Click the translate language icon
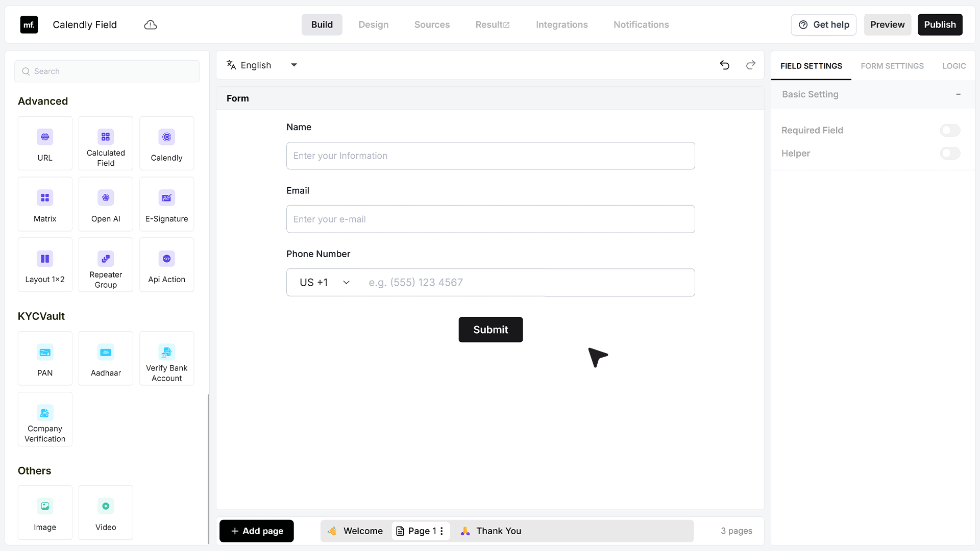 click(231, 65)
